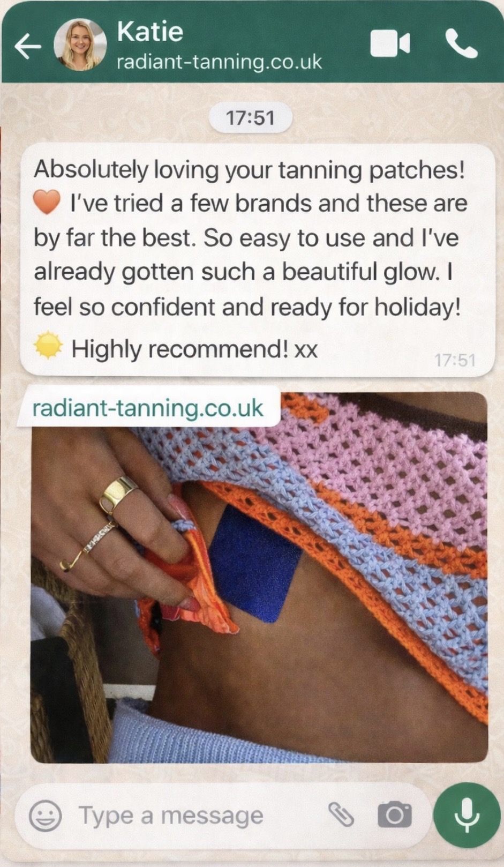Go back using the arrow icon

pos(28,47)
